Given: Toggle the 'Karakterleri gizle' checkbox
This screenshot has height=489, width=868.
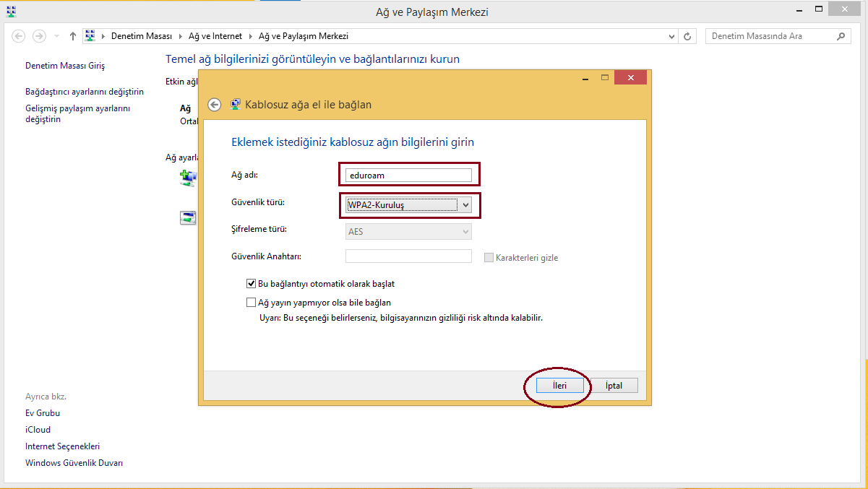Looking at the screenshot, I should point(489,258).
